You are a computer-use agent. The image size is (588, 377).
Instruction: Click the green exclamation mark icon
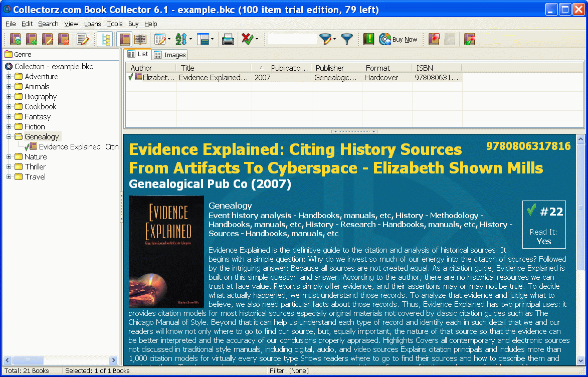point(368,40)
